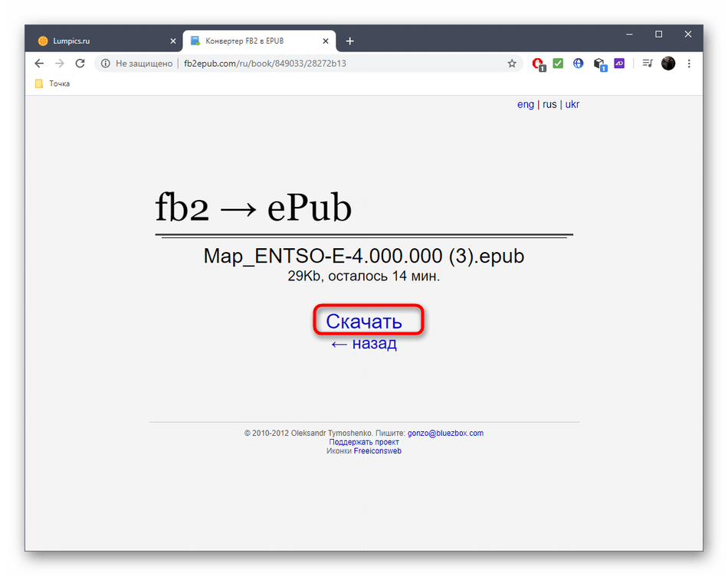Close the browser window
The image size is (728, 576).
coord(688,34)
